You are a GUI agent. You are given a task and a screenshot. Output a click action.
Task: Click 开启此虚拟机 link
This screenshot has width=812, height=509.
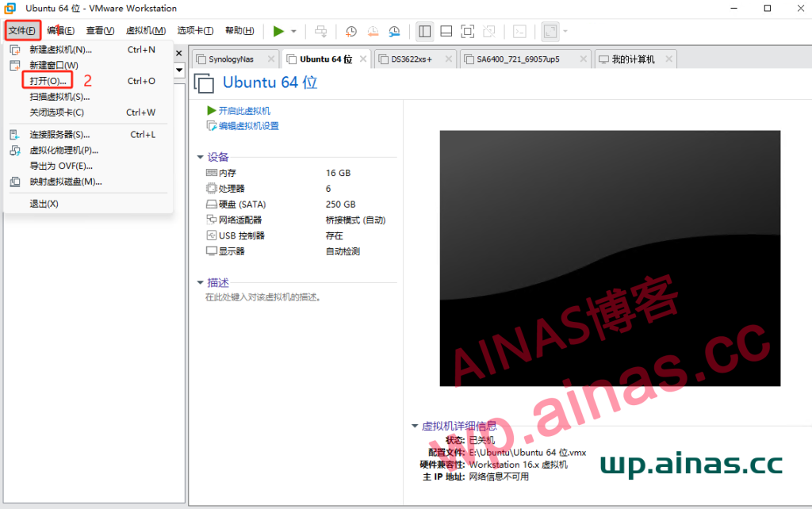tap(244, 111)
